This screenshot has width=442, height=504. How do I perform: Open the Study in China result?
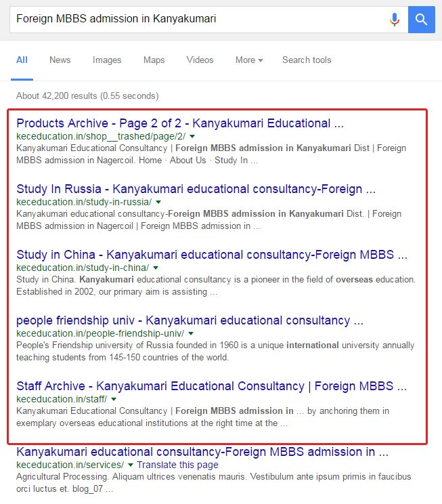tap(212, 255)
